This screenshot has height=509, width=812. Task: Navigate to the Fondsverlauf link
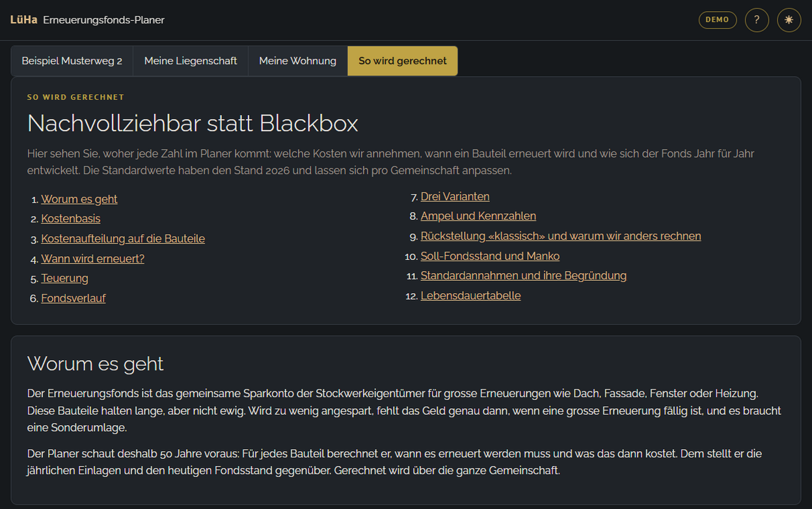coord(74,298)
